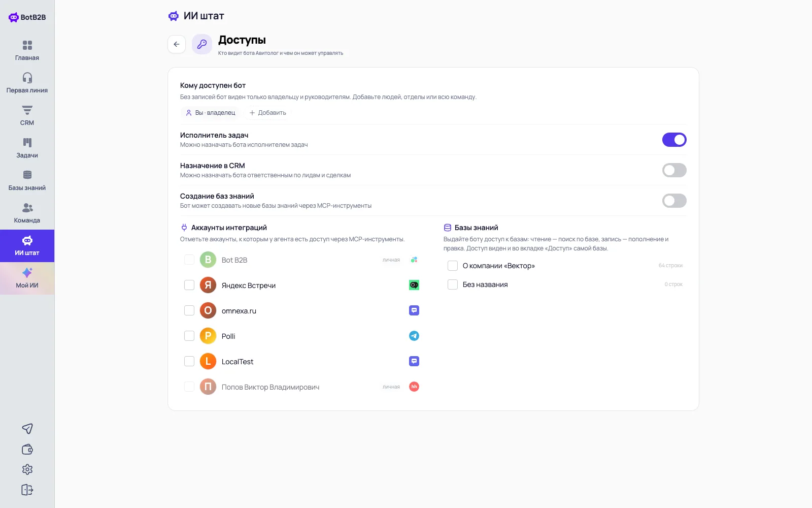
Task: Enable the Назначение в CRM toggle
Action: 674,170
